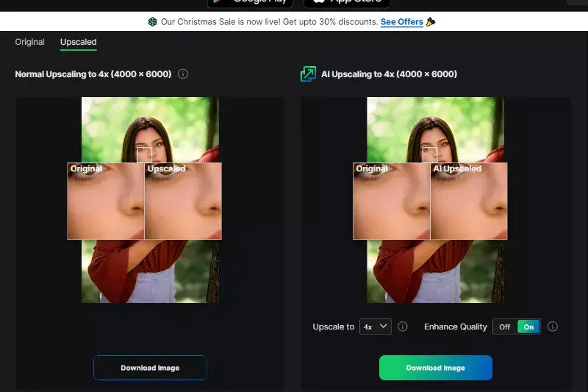
Task: Click the AI Upscaling to 4x heading
Action: pos(389,74)
